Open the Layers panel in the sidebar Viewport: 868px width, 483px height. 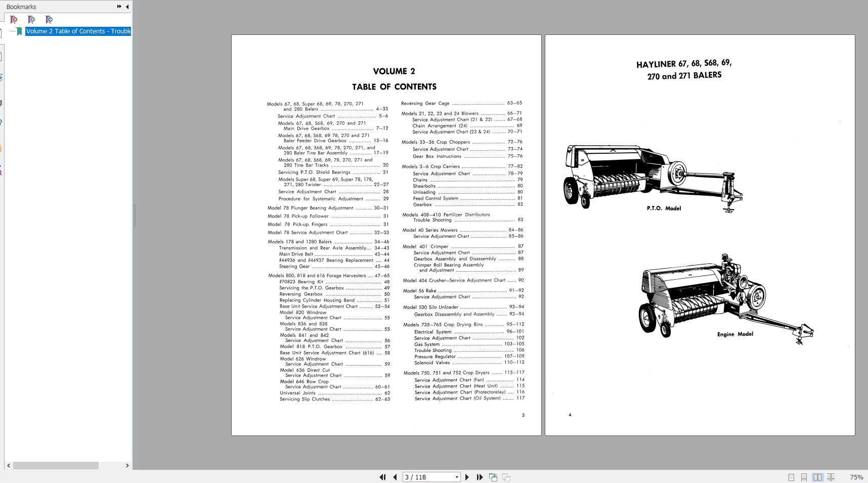pos(3,77)
